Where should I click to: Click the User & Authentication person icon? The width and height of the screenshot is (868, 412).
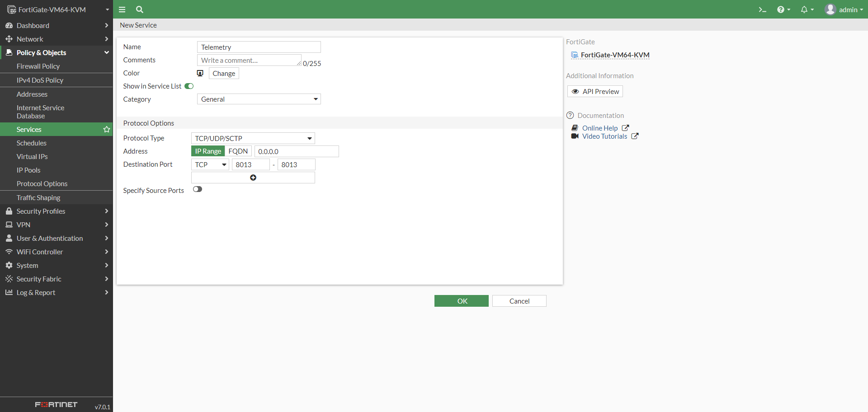click(x=9, y=238)
